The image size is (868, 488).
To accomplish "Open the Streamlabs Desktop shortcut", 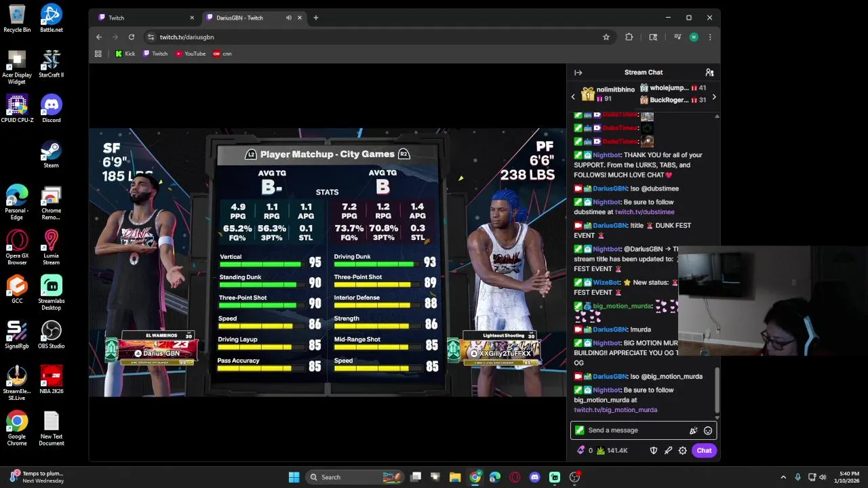I will (x=51, y=293).
